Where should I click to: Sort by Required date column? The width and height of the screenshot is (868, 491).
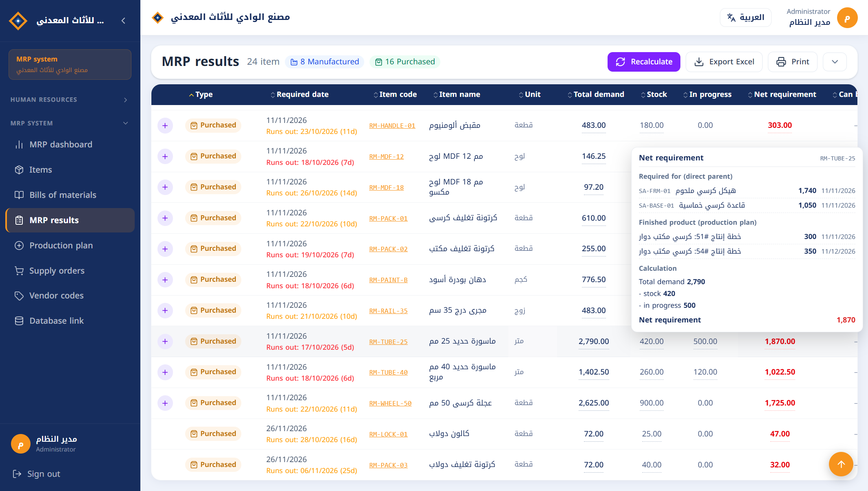(300, 94)
